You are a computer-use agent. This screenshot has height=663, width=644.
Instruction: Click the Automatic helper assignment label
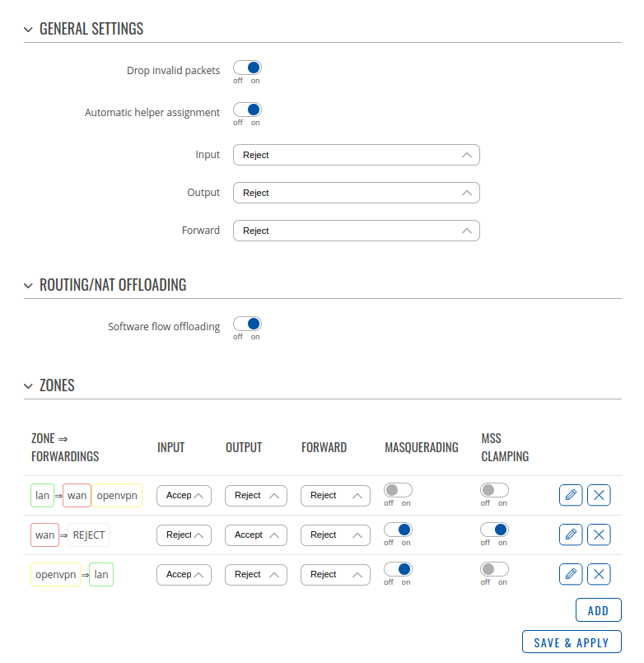tap(152, 113)
